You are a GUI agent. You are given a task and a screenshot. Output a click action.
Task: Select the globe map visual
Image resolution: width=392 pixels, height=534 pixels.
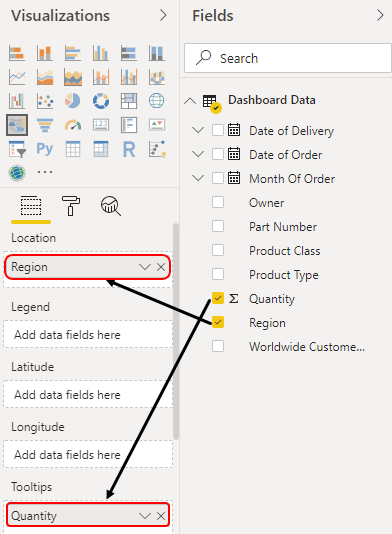click(x=156, y=101)
